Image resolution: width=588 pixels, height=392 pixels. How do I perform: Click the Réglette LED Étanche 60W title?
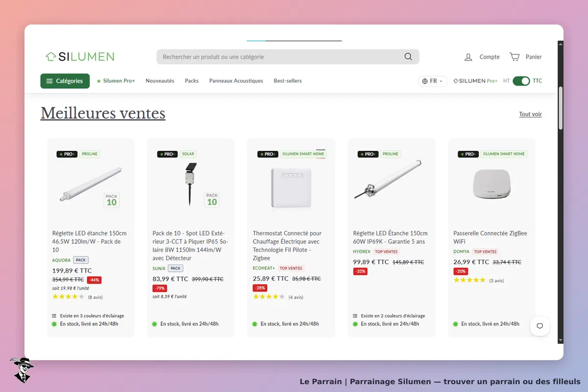390,237
